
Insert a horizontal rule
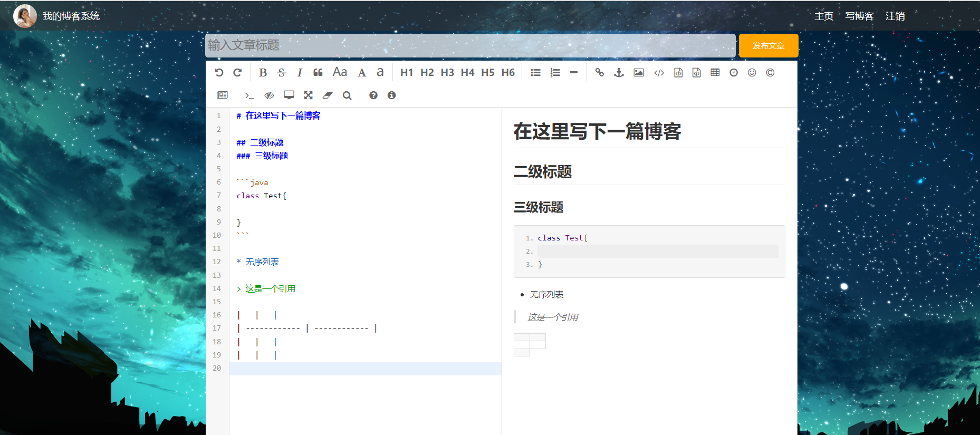coord(574,73)
